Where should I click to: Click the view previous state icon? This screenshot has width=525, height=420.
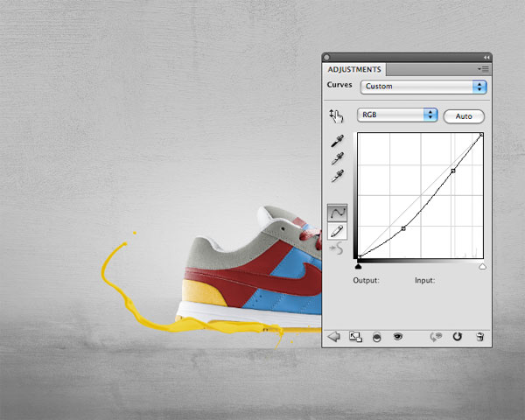(x=436, y=337)
